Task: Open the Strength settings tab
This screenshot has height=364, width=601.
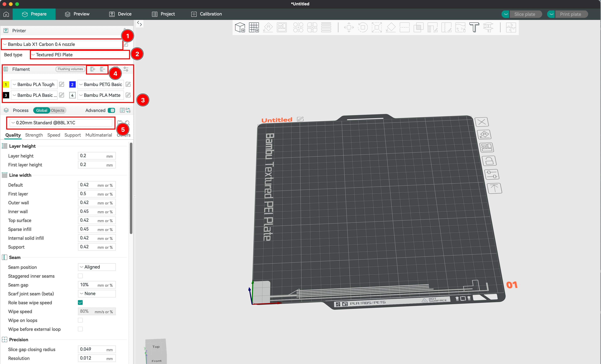Action: click(34, 135)
